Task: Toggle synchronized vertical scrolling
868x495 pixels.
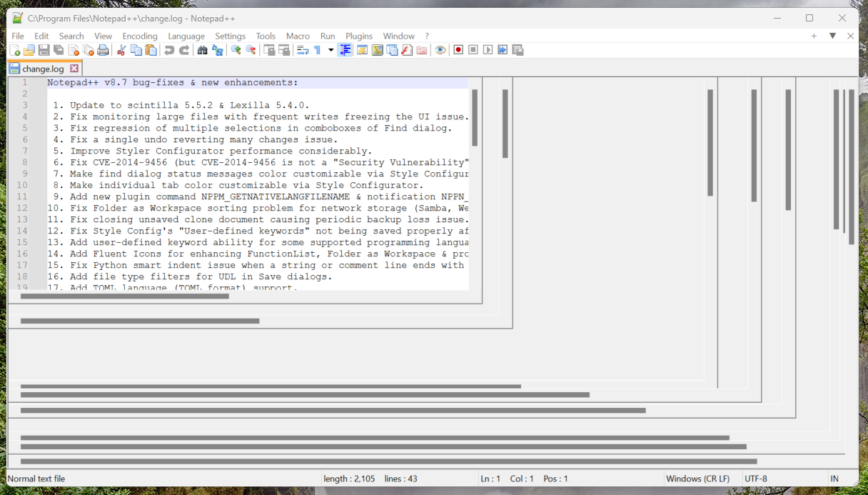Action: [269, 50]
